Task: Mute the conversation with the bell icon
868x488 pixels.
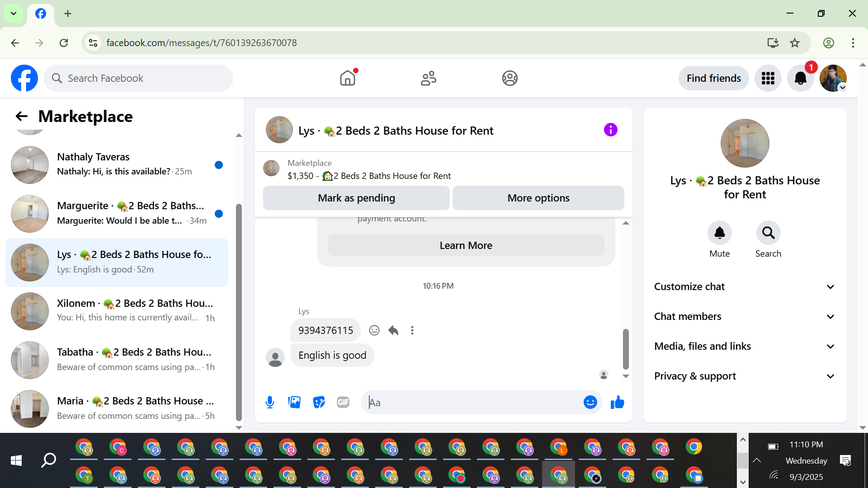Action: pyautogui.click(x=720, y=233)
